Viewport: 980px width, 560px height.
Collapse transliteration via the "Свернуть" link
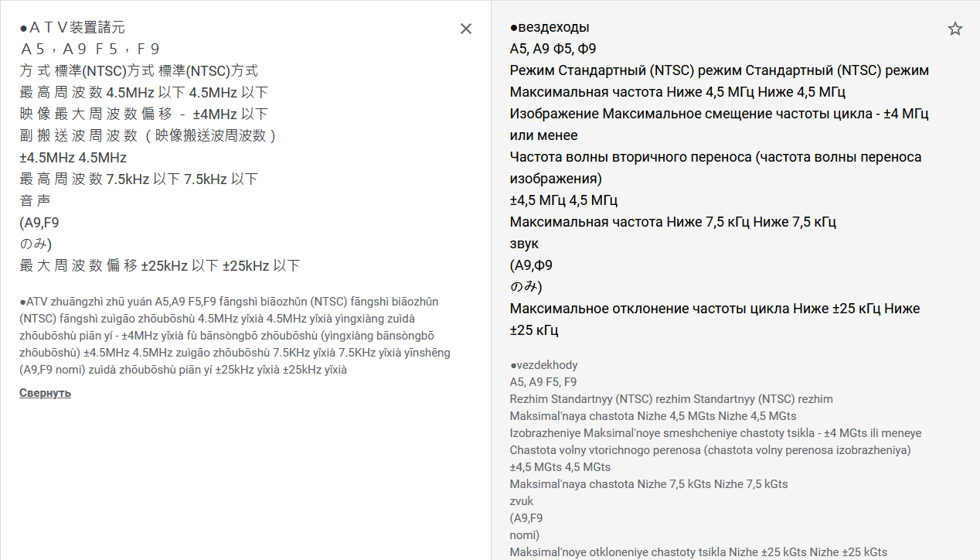click(x=45, y=393)
